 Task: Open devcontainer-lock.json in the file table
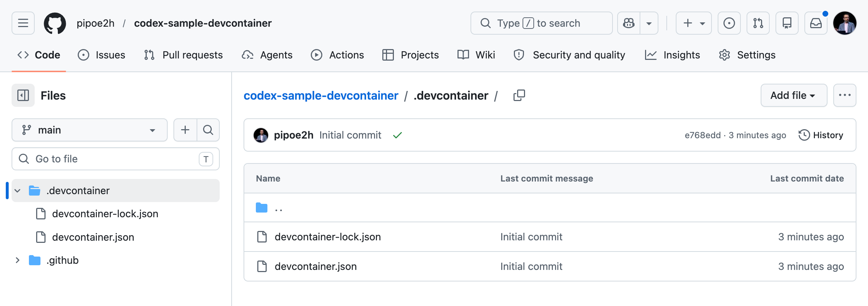pyautogui.click(x=328, y=237)
